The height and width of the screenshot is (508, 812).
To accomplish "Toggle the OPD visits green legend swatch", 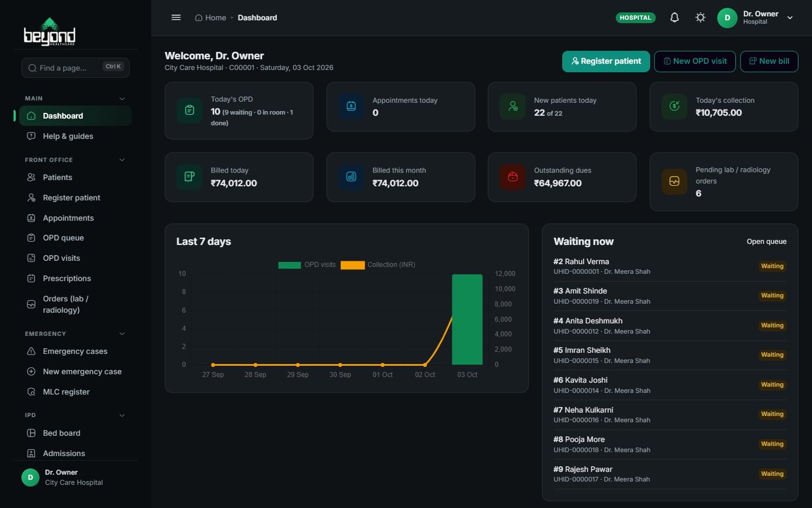I will (289, 265).
